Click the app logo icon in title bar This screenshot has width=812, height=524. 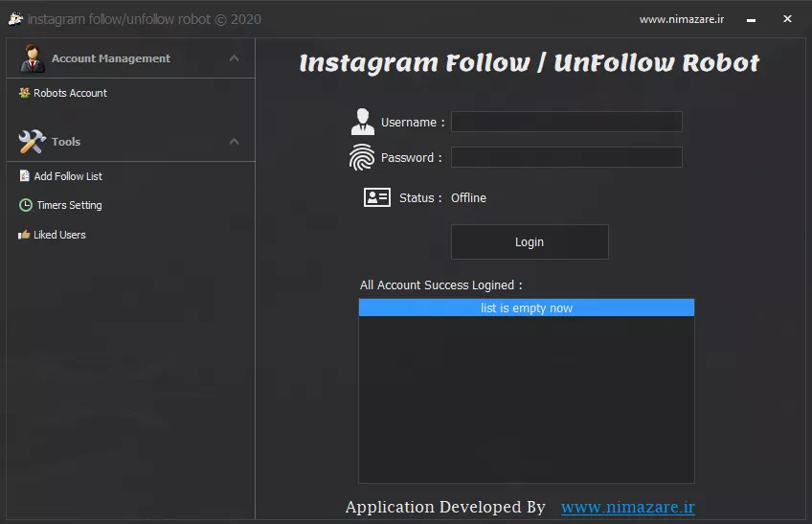click(15, 18)
